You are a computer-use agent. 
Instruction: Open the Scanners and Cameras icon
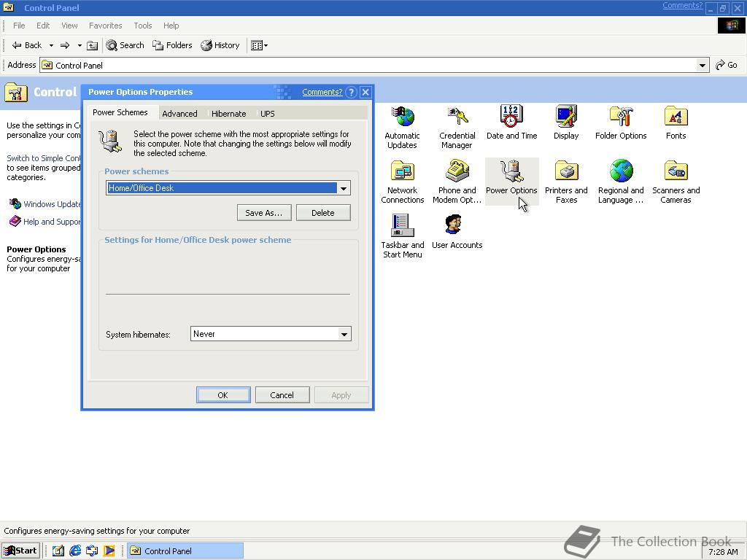click(x=676, y=182)
